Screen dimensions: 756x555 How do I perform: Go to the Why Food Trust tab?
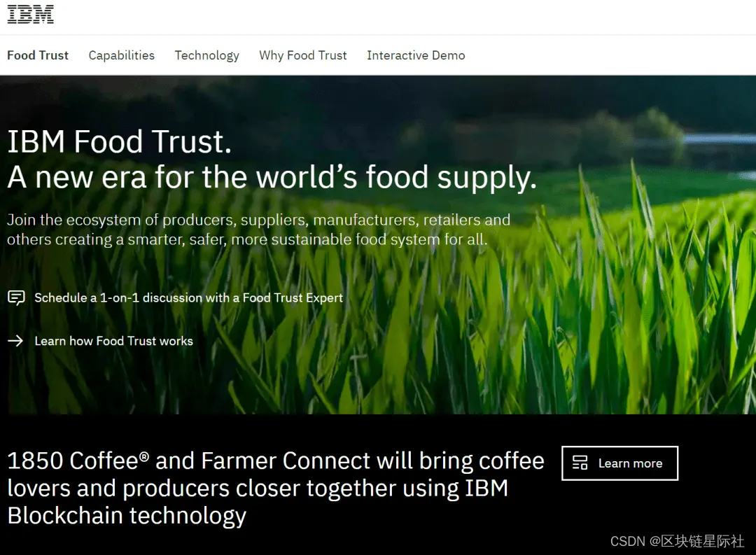303,55
